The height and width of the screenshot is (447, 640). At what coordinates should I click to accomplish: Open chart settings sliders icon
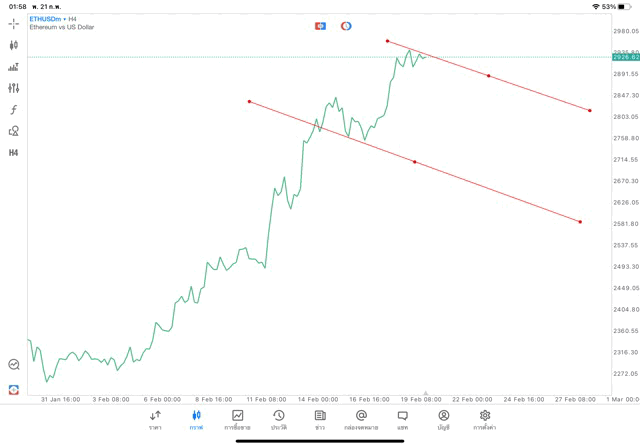[x=13, y=89]
